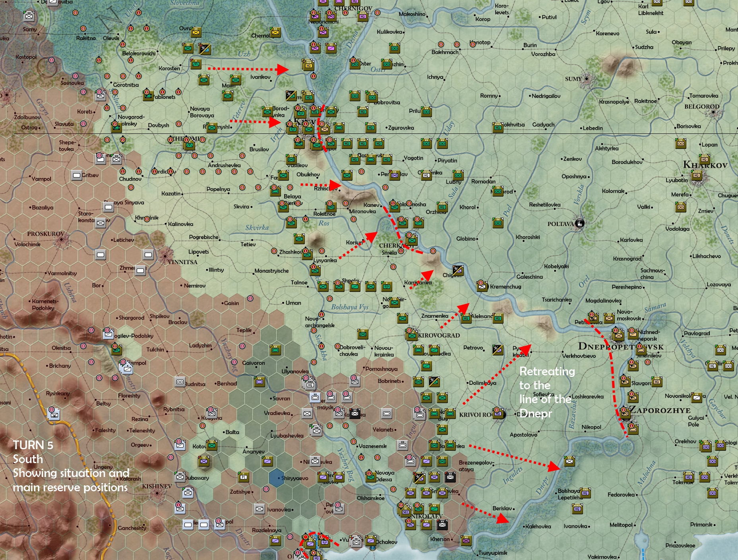The height and width of the screenshot is (560, 738).
Task: Select the PC counter west of Shiryaevo
Action: (244, 477)
